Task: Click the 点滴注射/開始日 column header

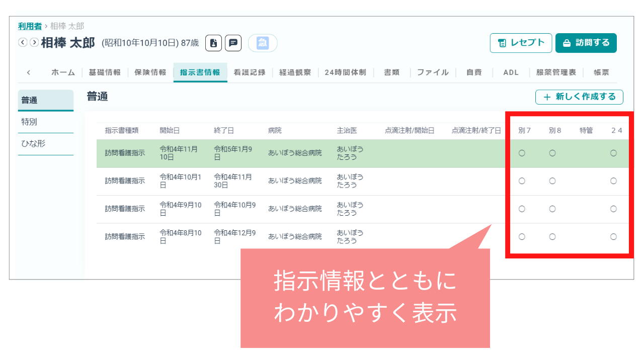Action: pyautogui.click(x=410, y=131)
